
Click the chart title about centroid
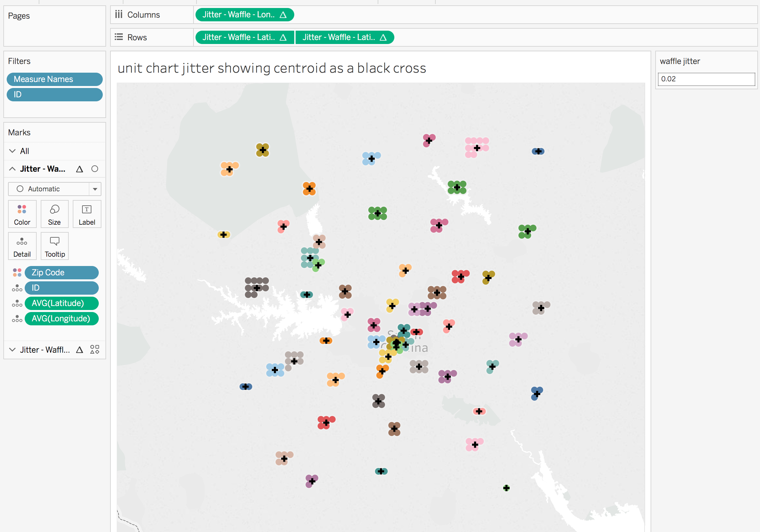click(x=272, y=68)
